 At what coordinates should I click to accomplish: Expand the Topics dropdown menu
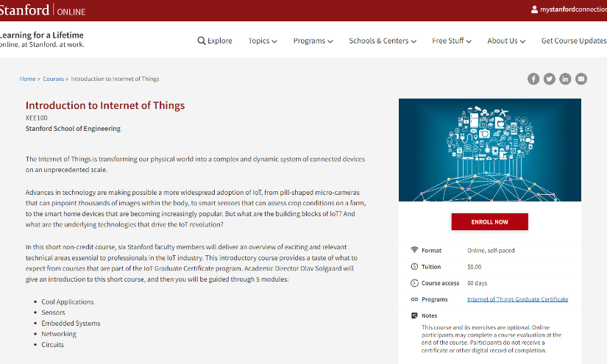tap(263, 41)
